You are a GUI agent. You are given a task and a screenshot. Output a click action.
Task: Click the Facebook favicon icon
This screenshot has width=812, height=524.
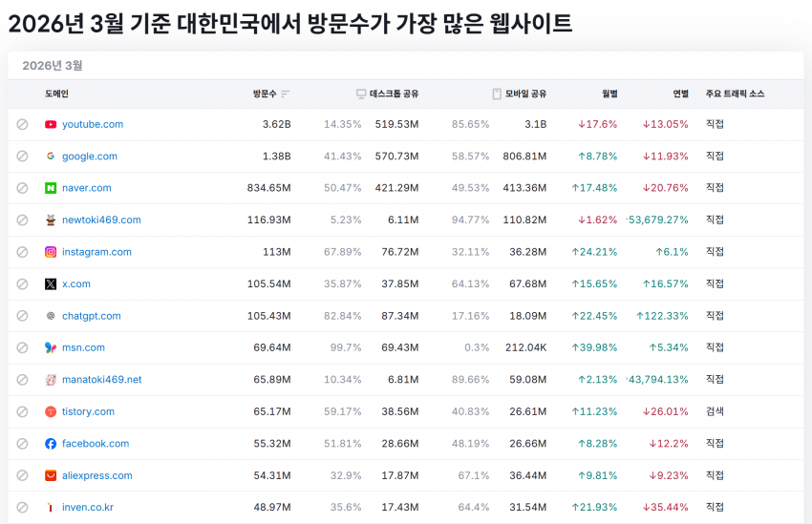pyautogui.click(x=51, y=443)
